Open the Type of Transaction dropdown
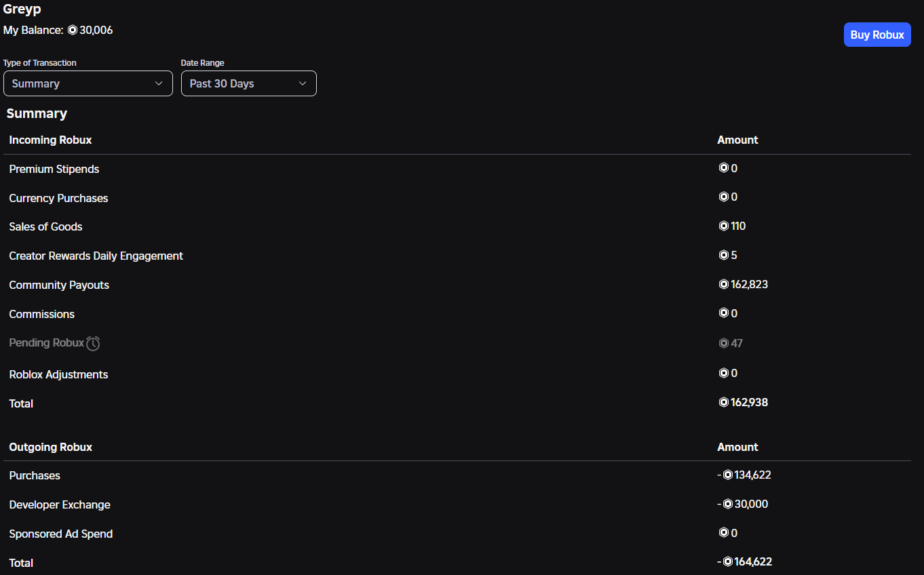 pyautogui.click(x=88, y=83)
